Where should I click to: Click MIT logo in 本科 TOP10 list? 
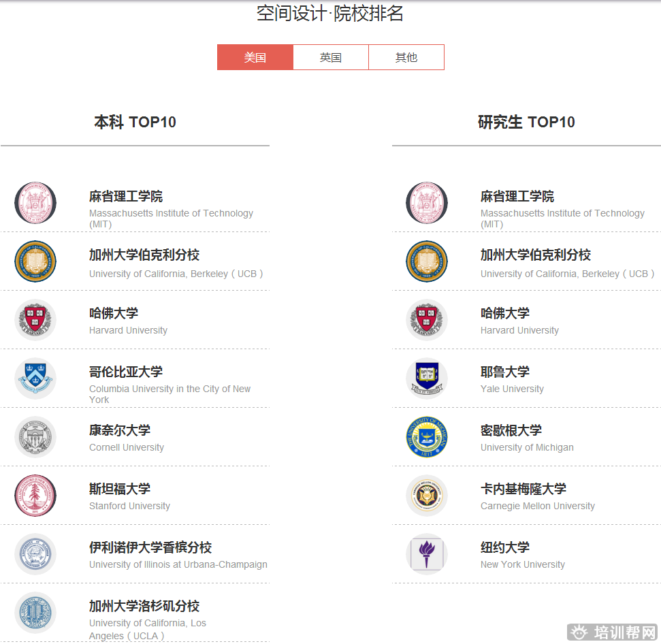[x=35, y=203]
